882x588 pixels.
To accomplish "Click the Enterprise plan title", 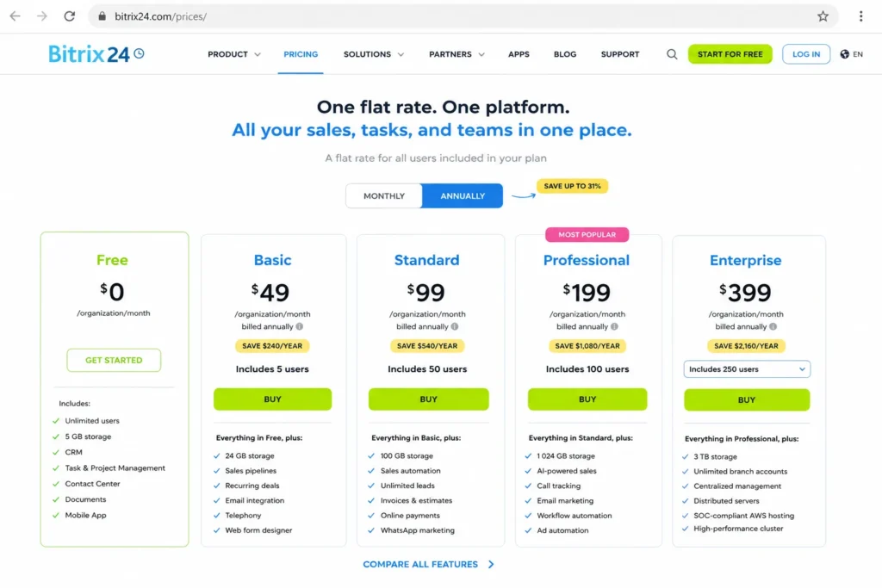I will (745, 260).
